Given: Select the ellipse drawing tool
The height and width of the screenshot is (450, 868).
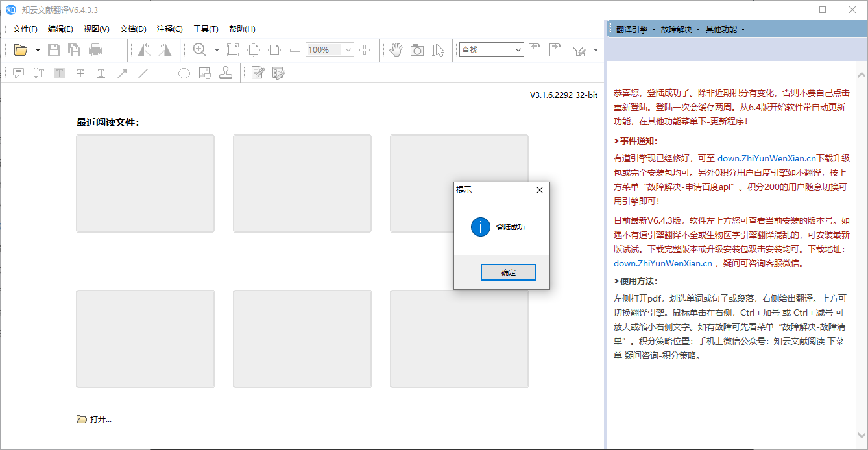Looking at the screenshot, I should point(184,73).
